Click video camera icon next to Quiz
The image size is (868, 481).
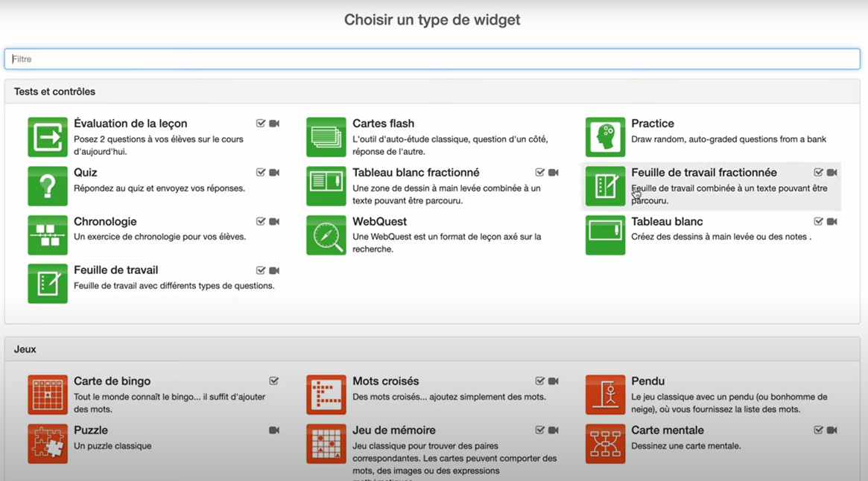point(274,173)
